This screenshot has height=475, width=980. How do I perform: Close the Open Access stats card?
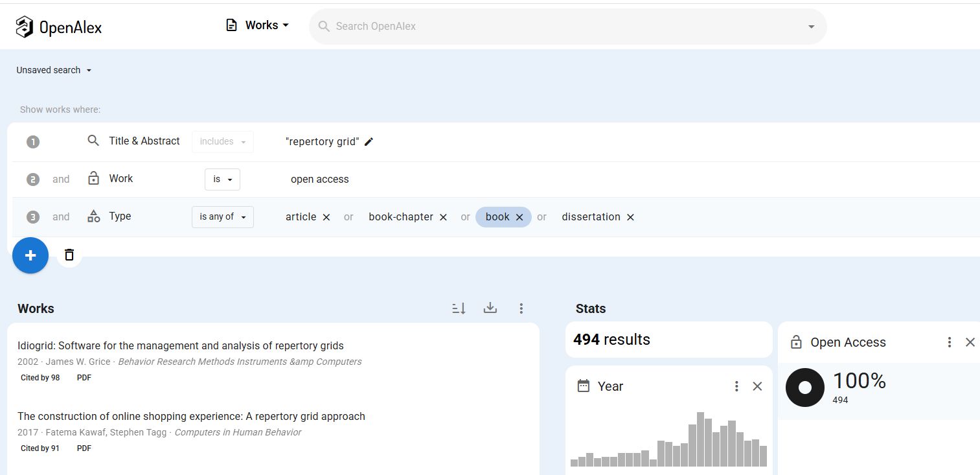(970, 342)
